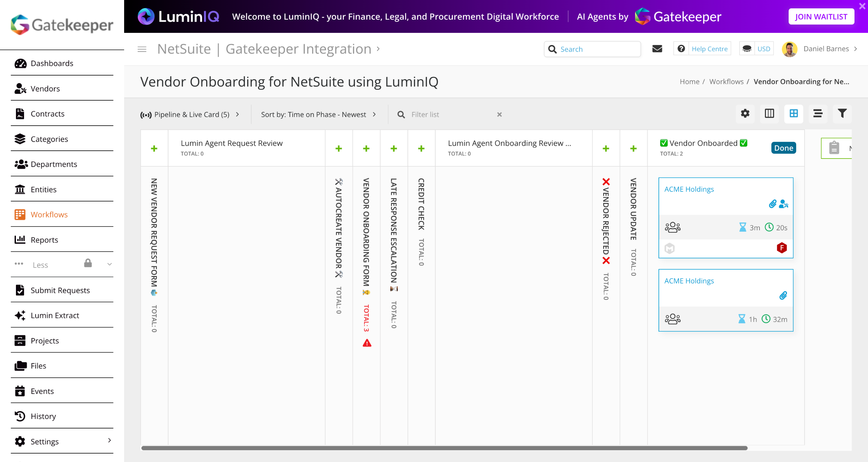Click the red warning triangle under Vendor Onboarding Form
The width and height of the screenshot is (868, 462).
pyautogui.click(x=367, y=343)
